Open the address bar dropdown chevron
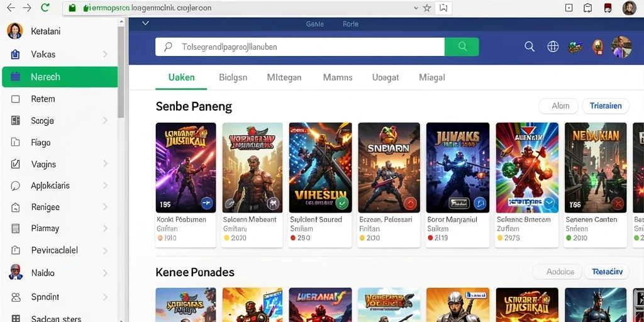The width and height of the screenshot is (644, 322). coord(416,8)
